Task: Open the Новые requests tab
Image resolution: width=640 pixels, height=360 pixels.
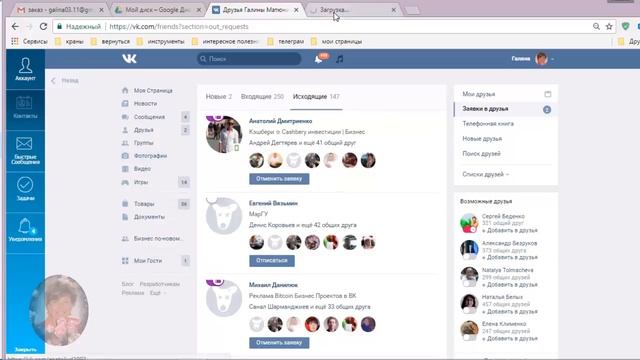Action: click(x=219, y=97)
